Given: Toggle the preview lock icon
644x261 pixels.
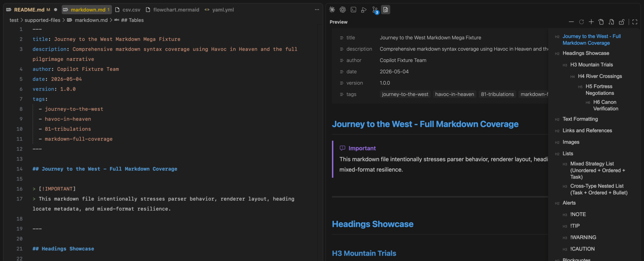Looking at the screenshot, I should coord(622,22).
